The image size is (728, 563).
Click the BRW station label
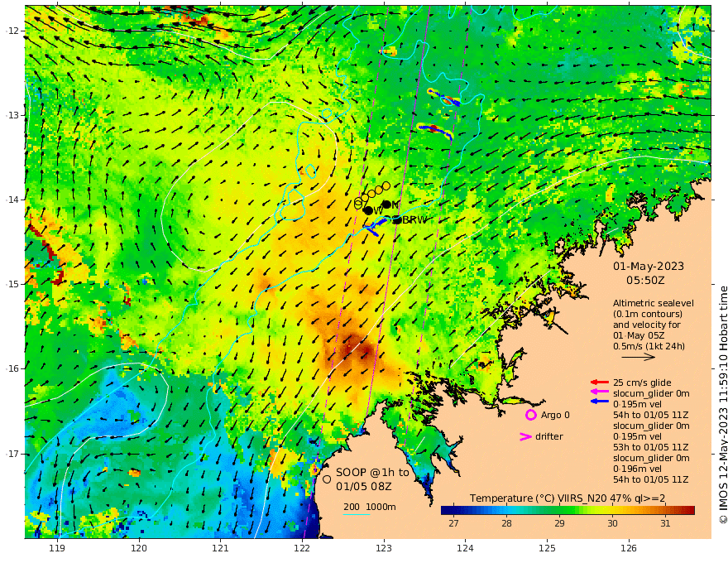(x=414, y=219)
